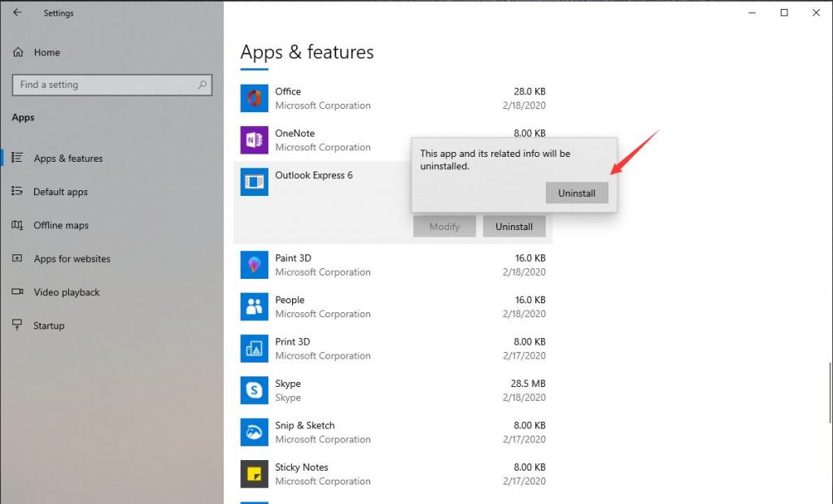
Task: Focus the Find a setting search box
Action: coord(112,85)
